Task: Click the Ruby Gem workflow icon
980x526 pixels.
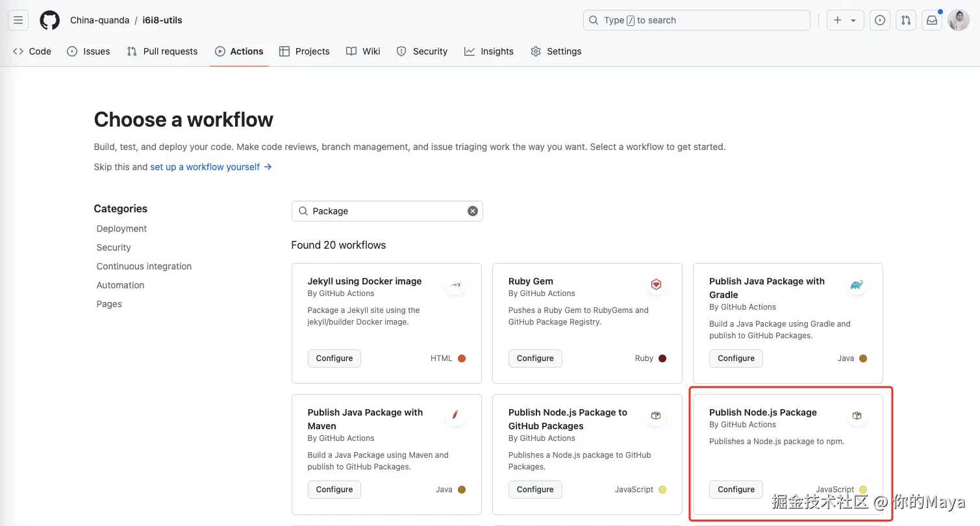Action: point(656,284)
